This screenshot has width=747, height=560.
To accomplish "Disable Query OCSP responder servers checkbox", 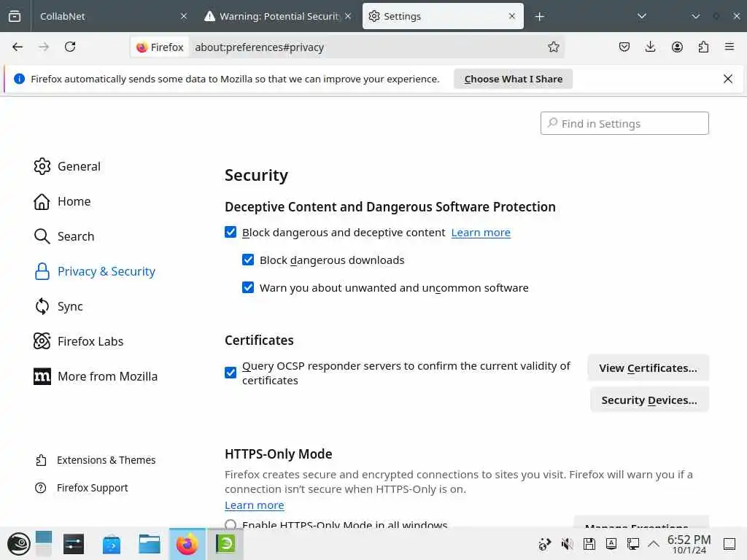I will (x=231, y=373).
